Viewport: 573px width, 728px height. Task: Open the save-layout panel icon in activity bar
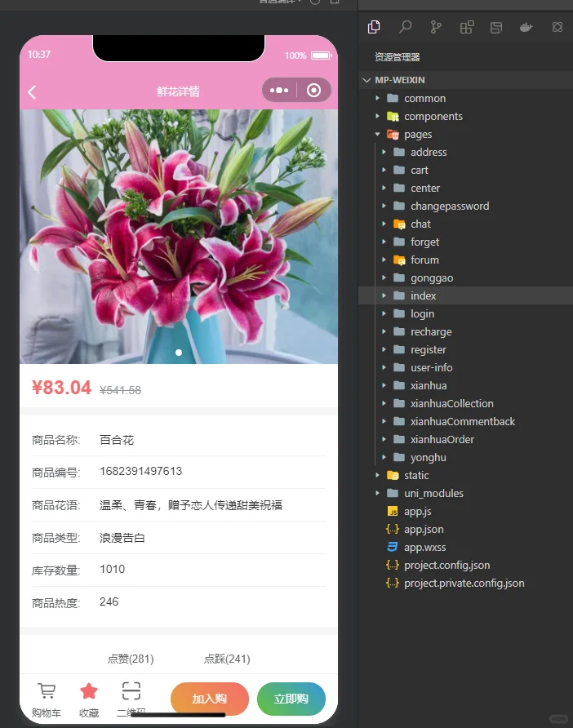[x=496, y=28]
